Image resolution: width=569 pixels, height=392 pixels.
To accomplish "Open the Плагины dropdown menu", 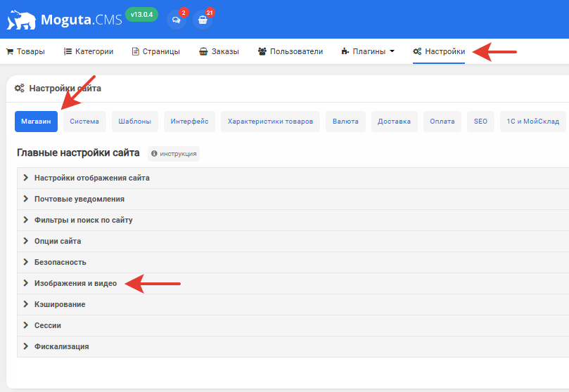I will tap(368, 51).
